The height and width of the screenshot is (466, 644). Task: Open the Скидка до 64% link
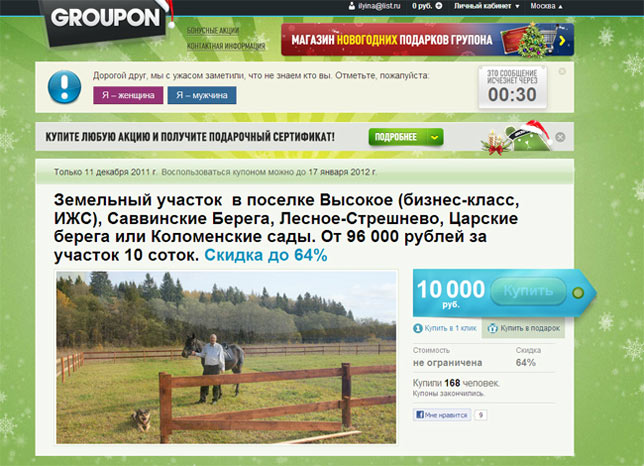pos(266,255)
